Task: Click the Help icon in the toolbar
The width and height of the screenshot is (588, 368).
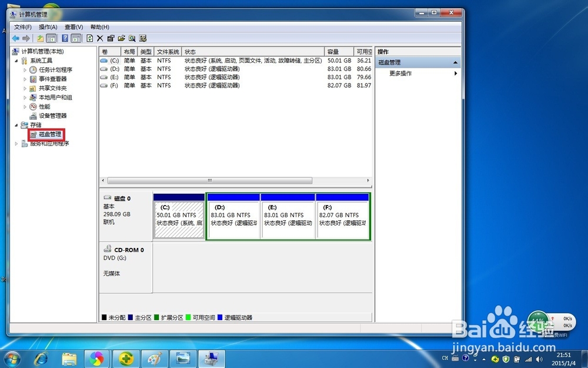Action: point(65,38)
